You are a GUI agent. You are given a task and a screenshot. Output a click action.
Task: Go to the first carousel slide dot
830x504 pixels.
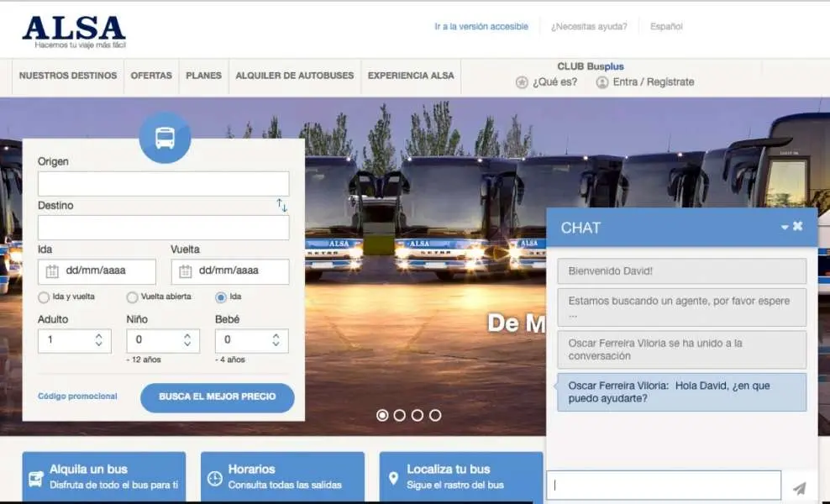click(x=382, y=416)
